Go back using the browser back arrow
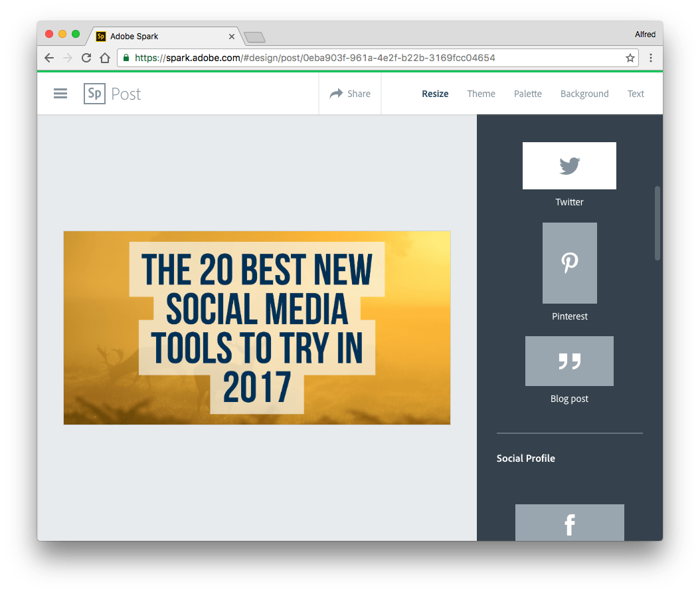Screen dimensions: 700x594 tap(48, 58)
